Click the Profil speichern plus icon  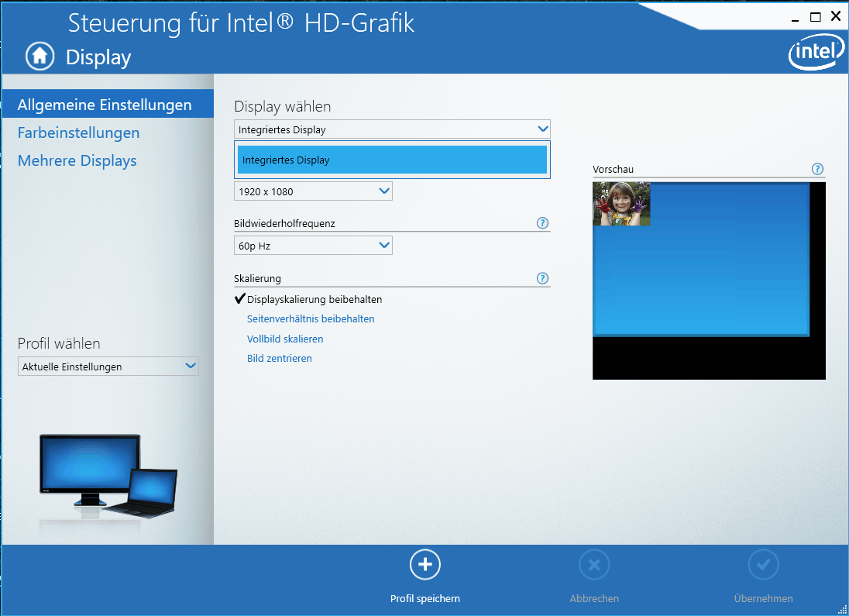pos(425,565)
